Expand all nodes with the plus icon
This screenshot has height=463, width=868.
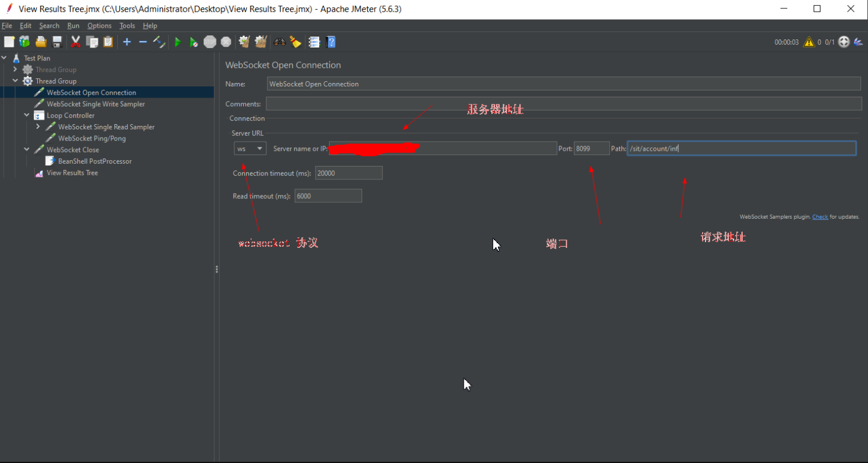(x=127, y=42)
